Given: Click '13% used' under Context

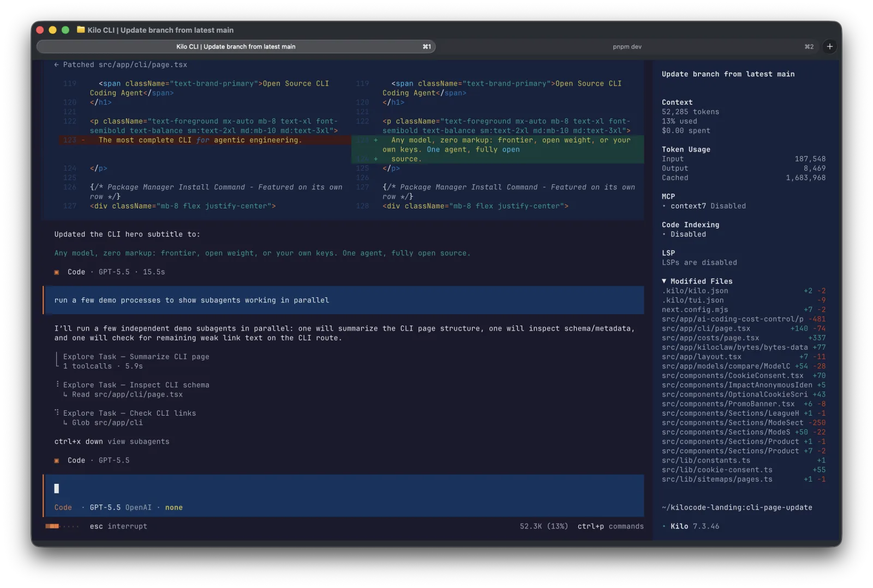Looking at the screenshot, I should pyautogui.click(x=679, y=121).
